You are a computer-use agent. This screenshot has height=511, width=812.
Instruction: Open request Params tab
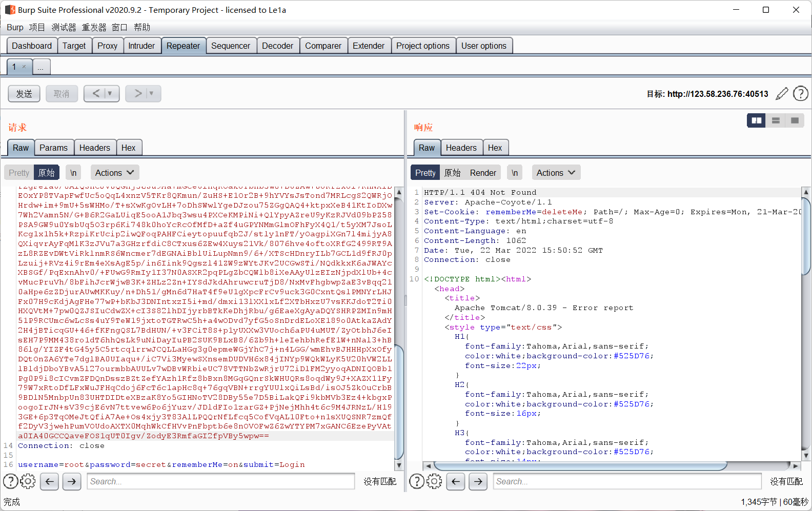pos(53,148)
